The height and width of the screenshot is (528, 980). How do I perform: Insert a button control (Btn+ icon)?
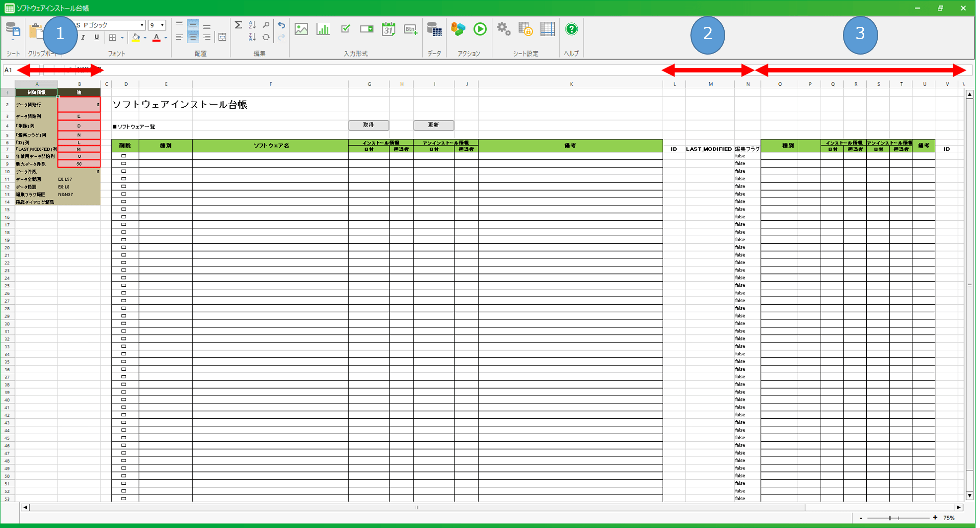pos(410,29)
